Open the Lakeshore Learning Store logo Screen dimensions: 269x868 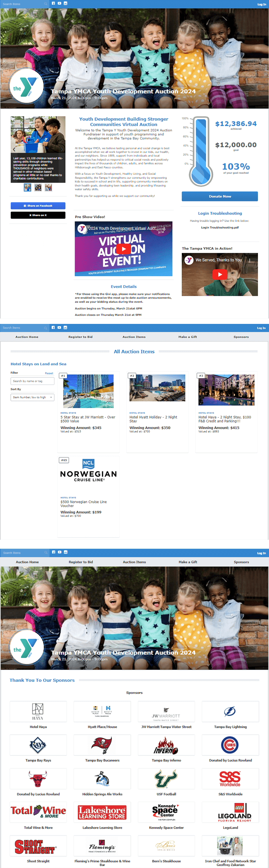coord(102,812)
